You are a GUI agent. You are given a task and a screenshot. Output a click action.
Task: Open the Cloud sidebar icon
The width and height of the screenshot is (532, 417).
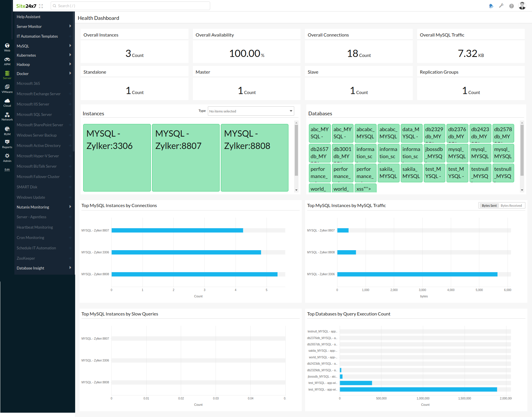[7, 102]
